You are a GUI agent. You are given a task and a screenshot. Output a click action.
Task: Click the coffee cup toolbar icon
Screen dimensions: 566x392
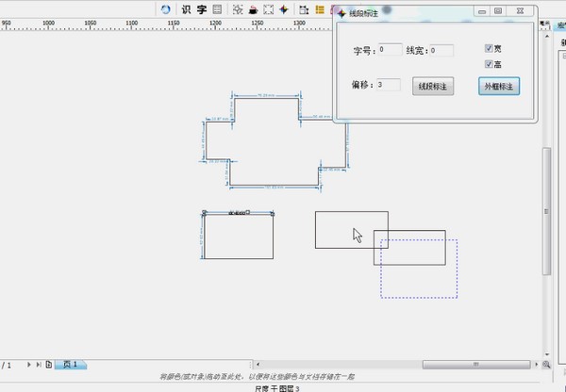point(252,9)
